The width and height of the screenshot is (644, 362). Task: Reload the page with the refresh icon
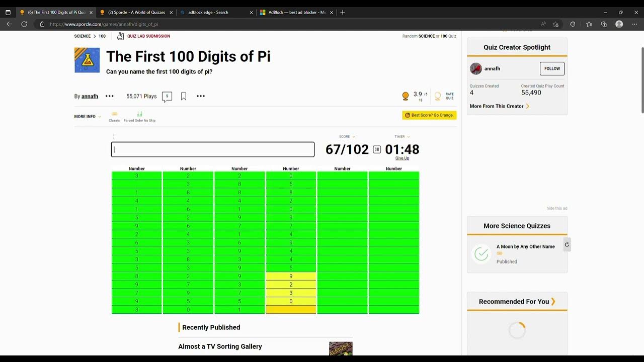pyautogui.click(x=24, y=24)
